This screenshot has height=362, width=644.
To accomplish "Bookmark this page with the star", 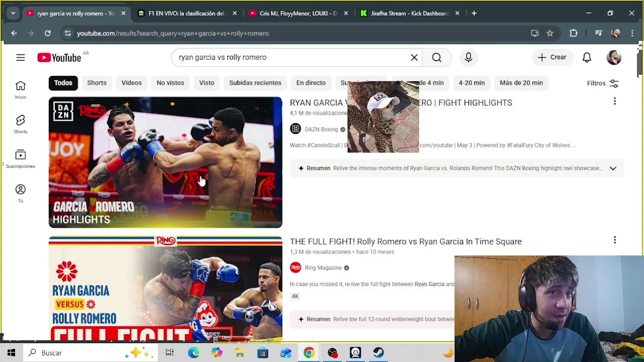I will pos(550,33).
